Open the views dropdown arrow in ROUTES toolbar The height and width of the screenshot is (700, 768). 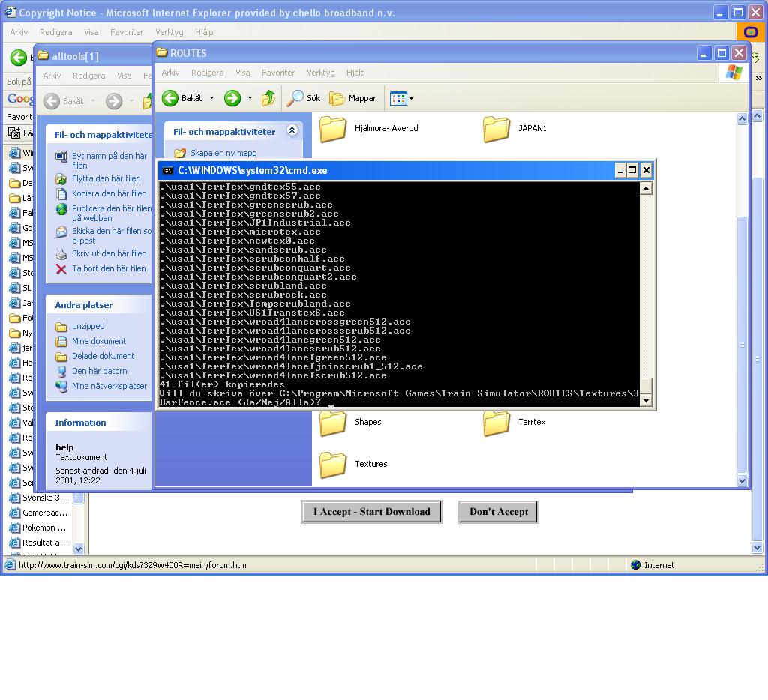(412, 99)
